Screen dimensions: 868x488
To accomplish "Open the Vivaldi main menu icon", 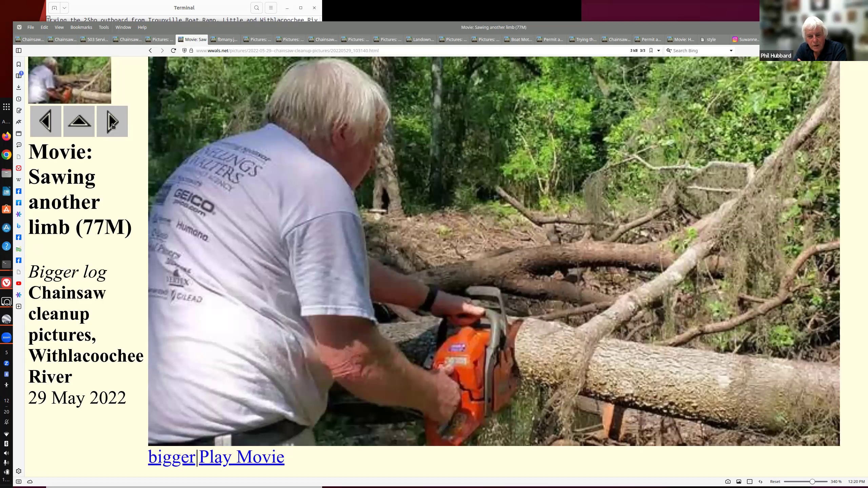I will pos(19,27).
